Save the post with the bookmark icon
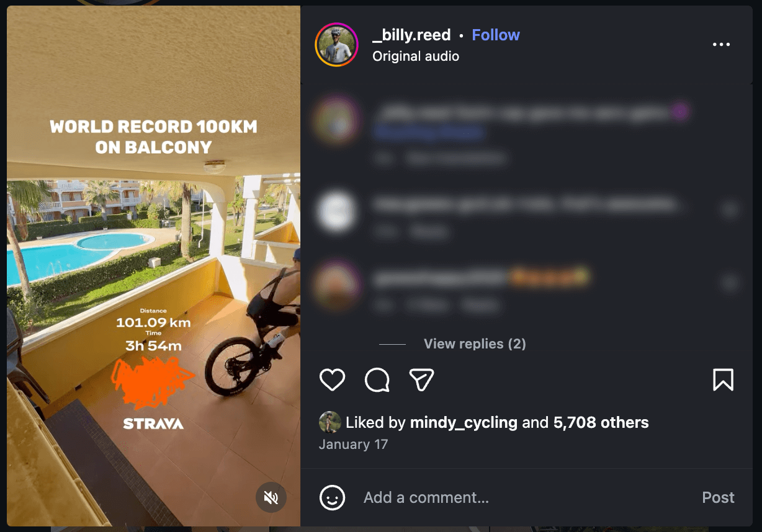 [723, 379]
